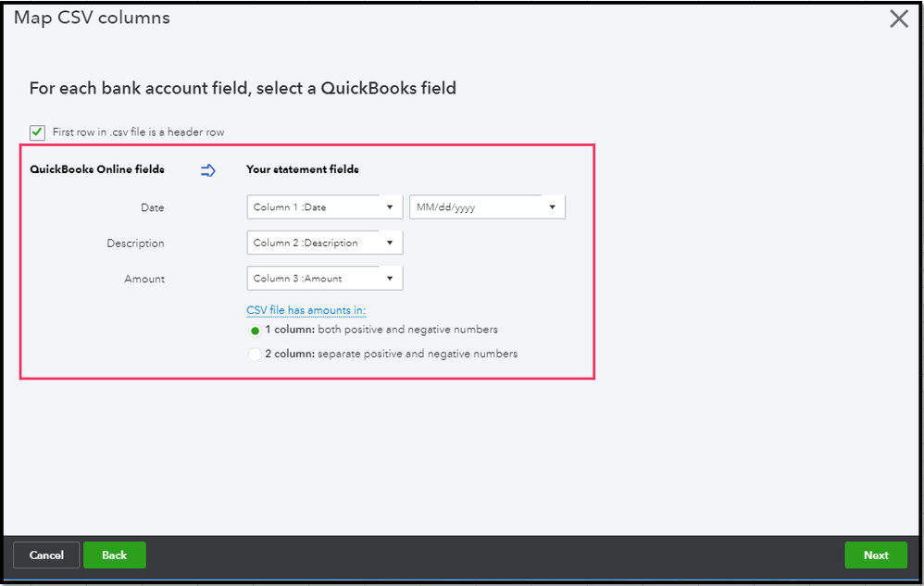This screenshot has height=586, width=924.
Task: Click the Date field label
Action: tap(152, 207)
